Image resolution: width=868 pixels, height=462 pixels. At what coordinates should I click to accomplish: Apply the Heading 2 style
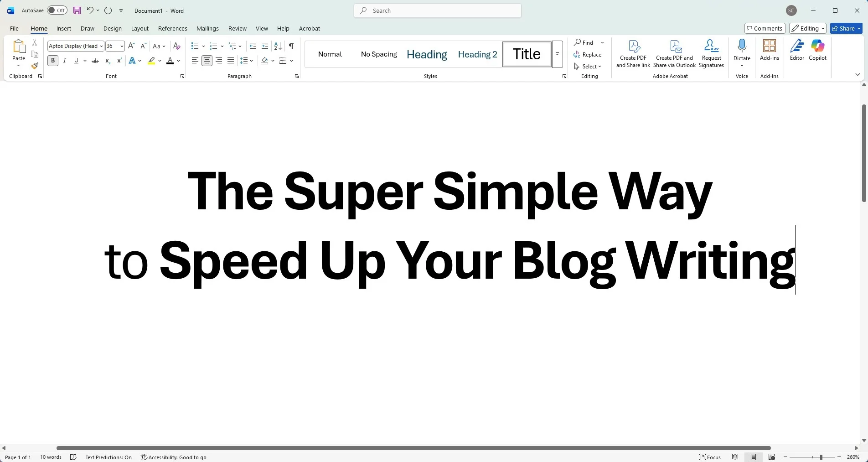(477, 54)
